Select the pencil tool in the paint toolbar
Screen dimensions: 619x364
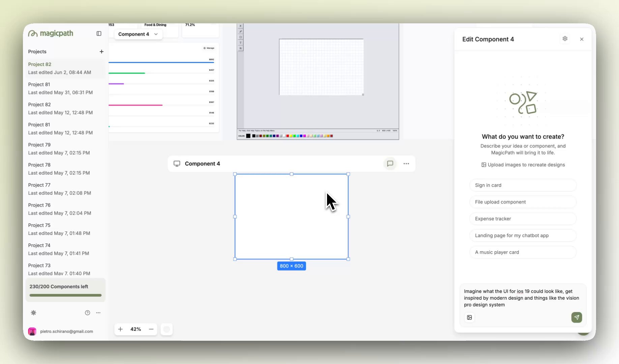(240, 31)
